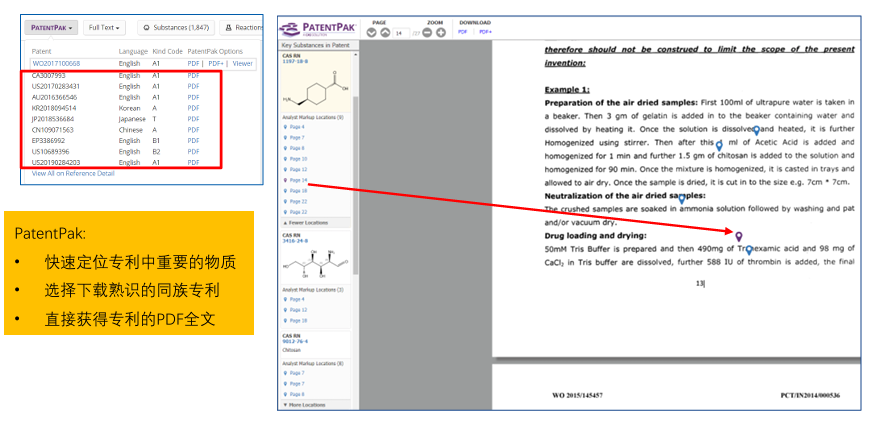The height and width of the screenshot is (427, 880).
Task: Open the Full Text dropdown
Action: point(104,27)
